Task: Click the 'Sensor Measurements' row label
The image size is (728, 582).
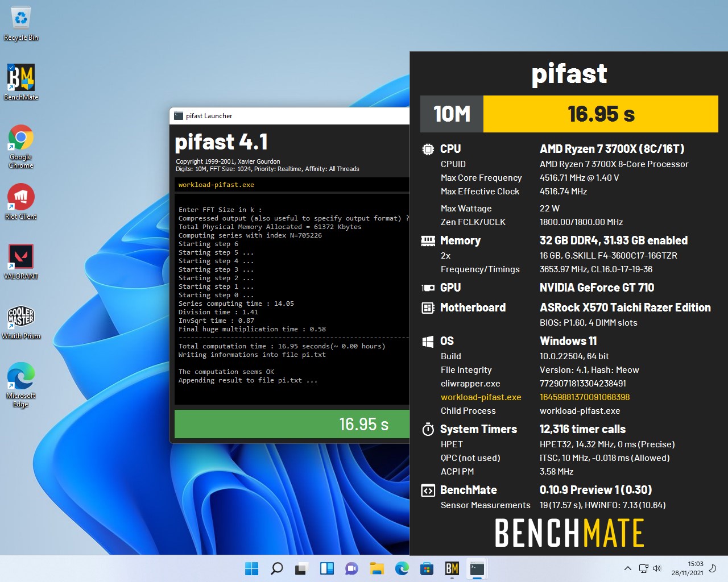Action: tap(485, 505)
